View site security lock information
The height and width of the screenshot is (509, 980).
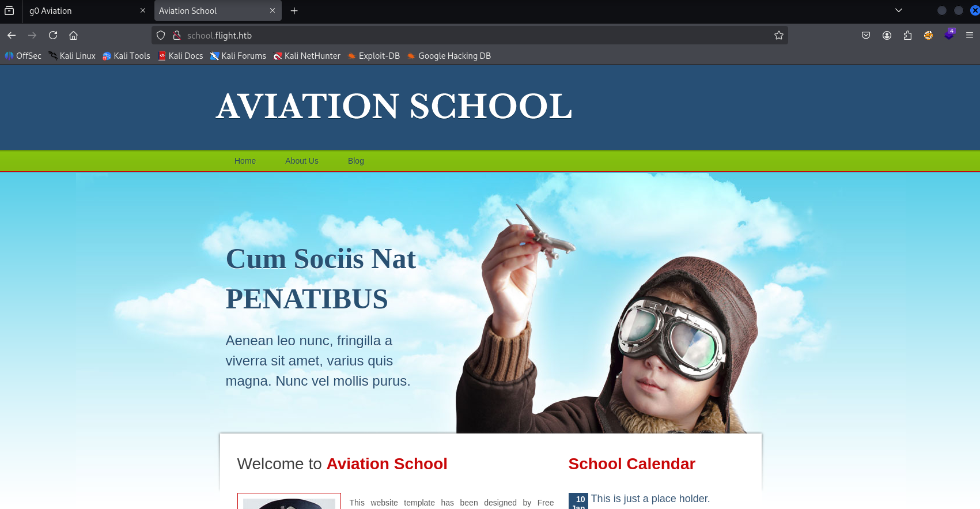[177, 35]
